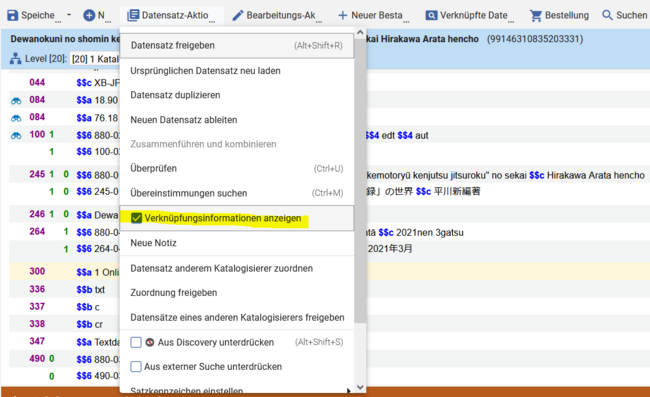Click field tag 264
The image size is (650, 397).
(x=37, y=232)
